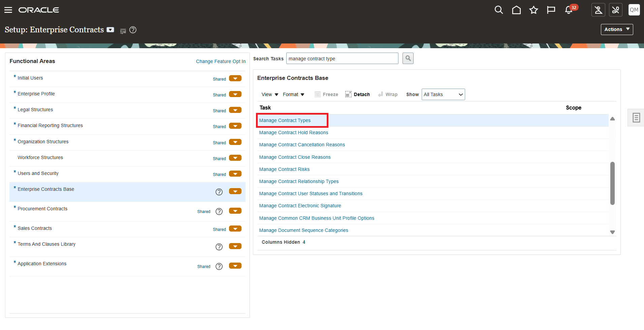Expand Financial Reporting Structures action arrow
This screenshot has height=330, width=644.
pyautogui.click(x=235, y=126)
